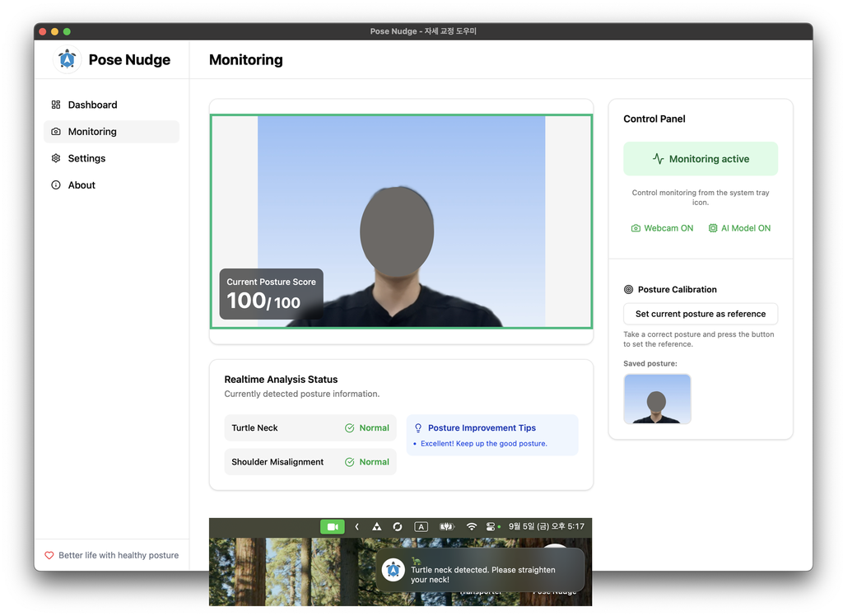This screenshot has width=843, height=616.
Task: Click the Pose Nudge turtle logo
Action: [x=68, y=59]
